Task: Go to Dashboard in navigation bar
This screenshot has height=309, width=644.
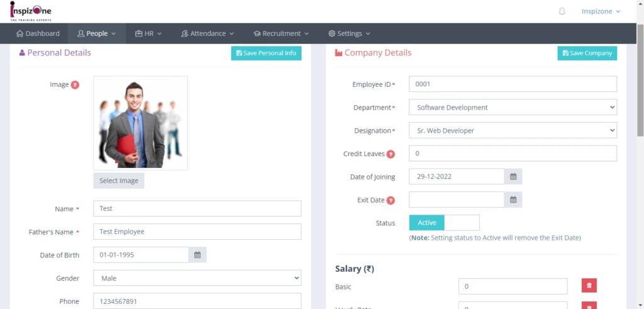Action: pyautogui.click(x=38, y=33)
